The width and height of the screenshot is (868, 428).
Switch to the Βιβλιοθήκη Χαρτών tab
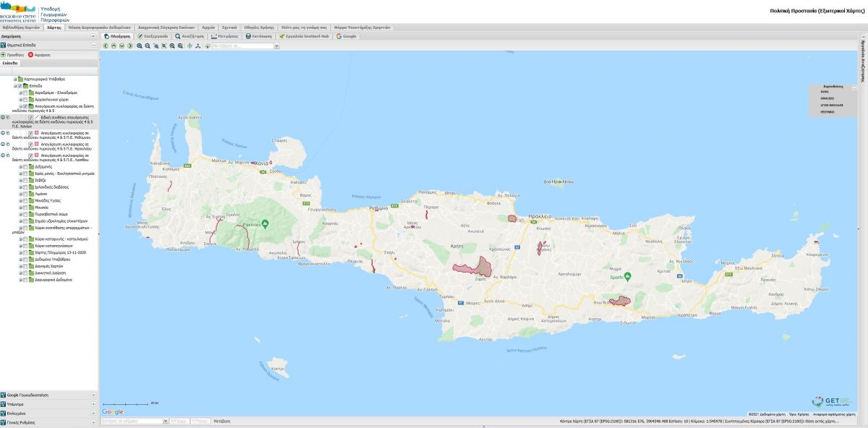click(22, 27)
